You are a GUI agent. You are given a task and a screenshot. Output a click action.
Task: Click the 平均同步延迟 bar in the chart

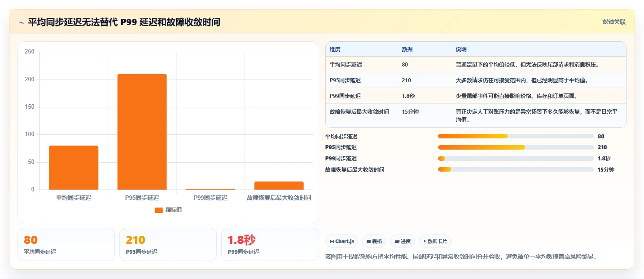click(x=74, y=168)
